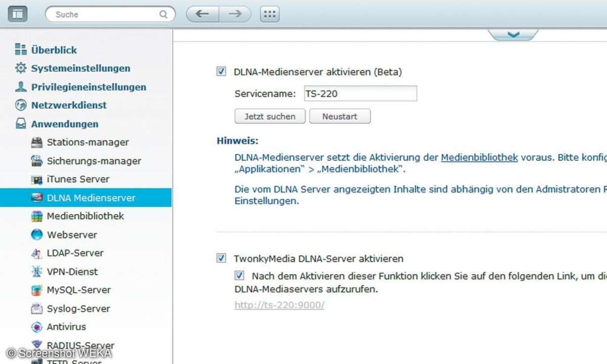Click the Antivirus icon
This screenshot has width=607, height=364.
point(36,327)
